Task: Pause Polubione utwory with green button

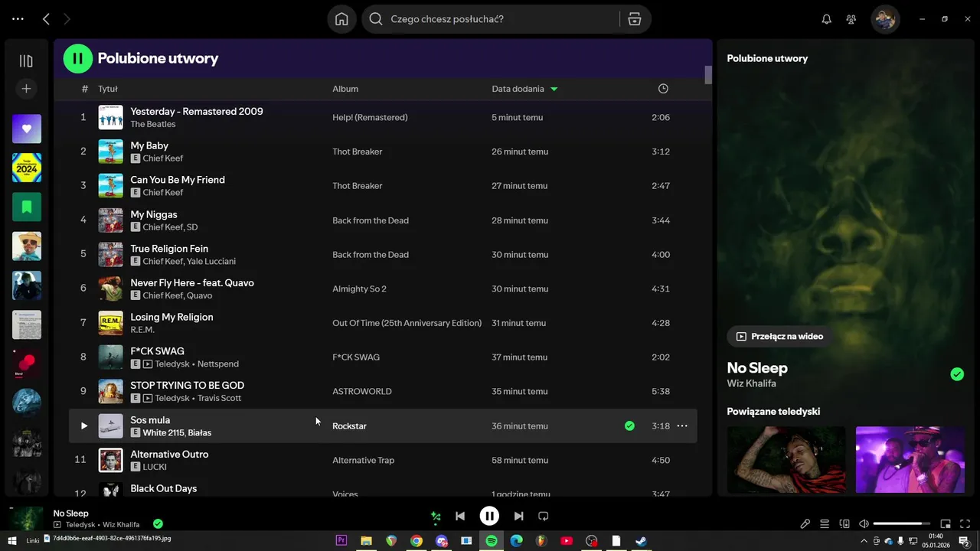Action: (77, 58)
